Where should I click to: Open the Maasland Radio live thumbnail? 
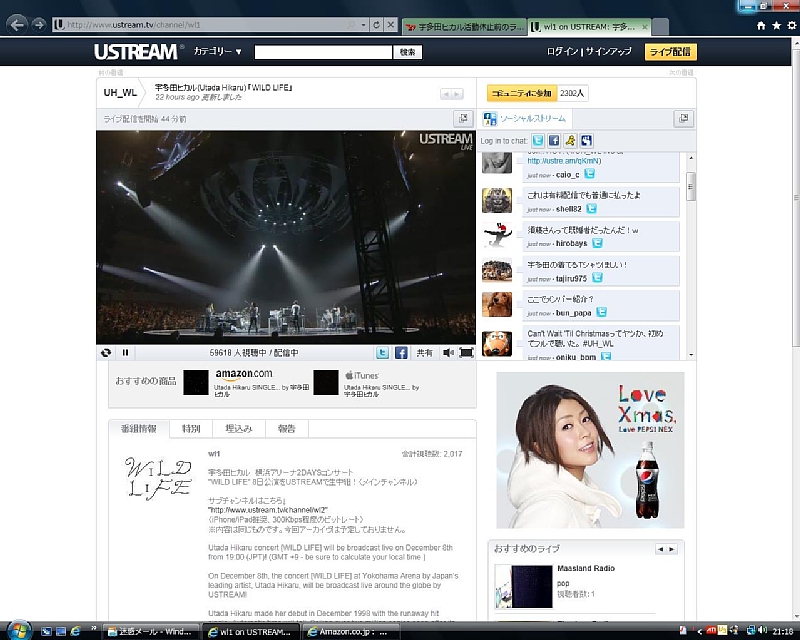tap(524, 586)
